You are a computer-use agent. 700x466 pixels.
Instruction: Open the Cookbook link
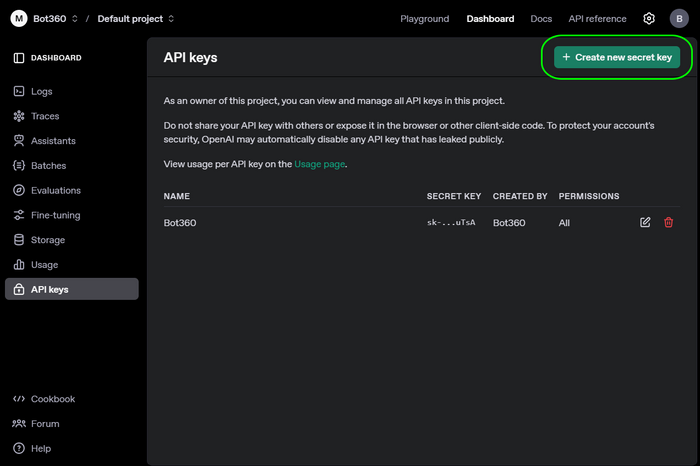click(52, 399)
